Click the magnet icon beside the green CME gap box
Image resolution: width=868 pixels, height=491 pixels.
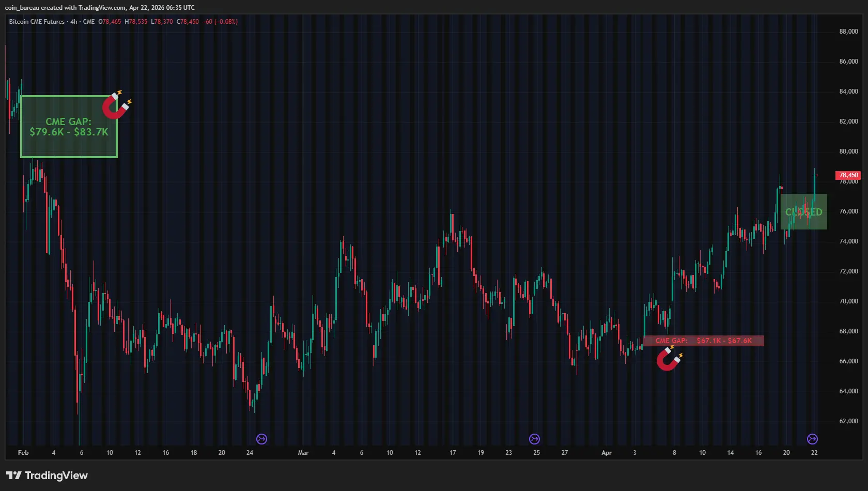[x=117, y=105]
